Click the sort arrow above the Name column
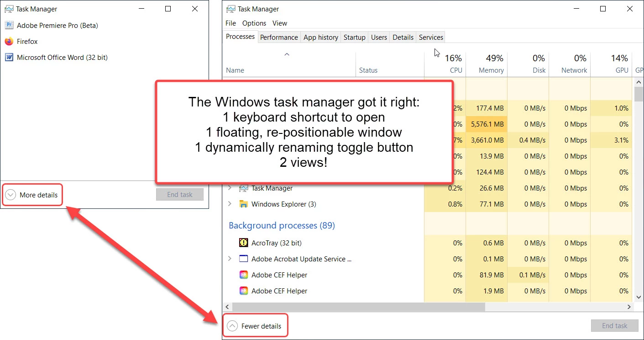The height and width of the screenshot is (340, 644). click(287, 54)
